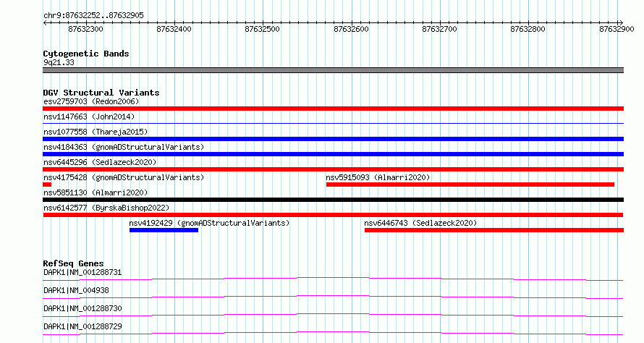Click the DAPK1|NM_001288731 gene label
The width and height of the screenshot is (644, 343).
coord(82,272)
